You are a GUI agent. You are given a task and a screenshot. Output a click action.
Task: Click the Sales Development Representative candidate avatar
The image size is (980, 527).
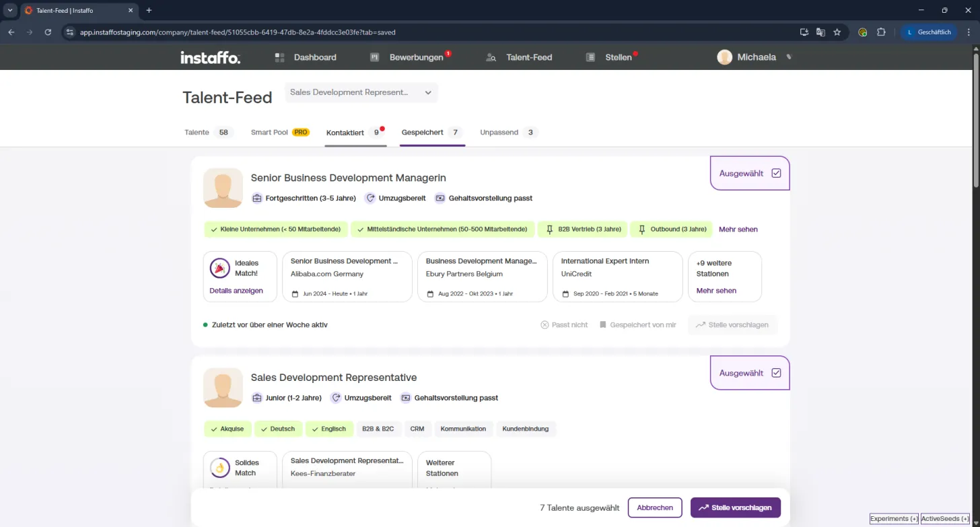[223, 388]
